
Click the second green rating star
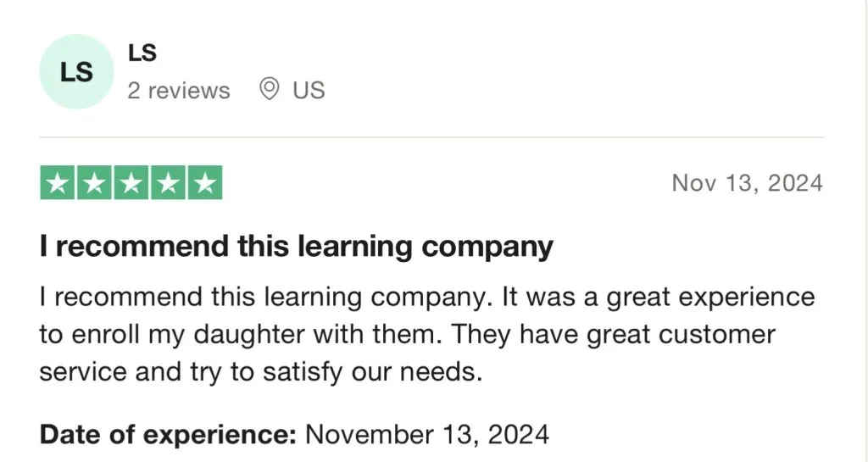point(95,183)
